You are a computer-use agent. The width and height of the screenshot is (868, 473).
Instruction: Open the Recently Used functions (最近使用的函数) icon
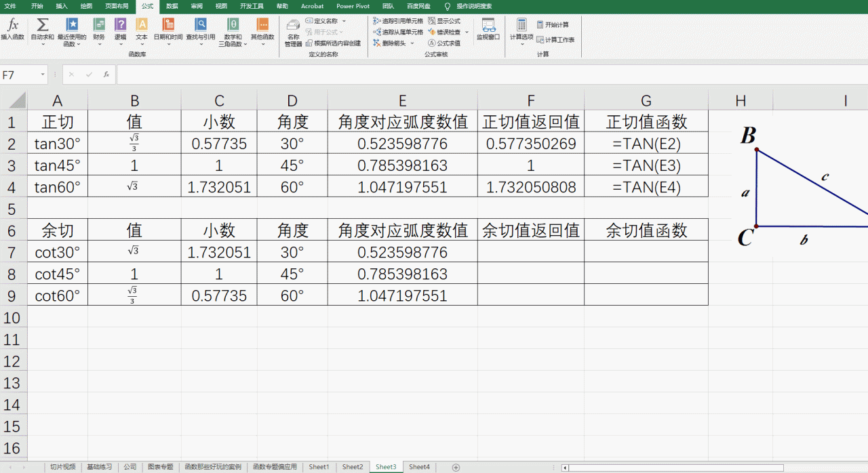[x=71, y=25]
